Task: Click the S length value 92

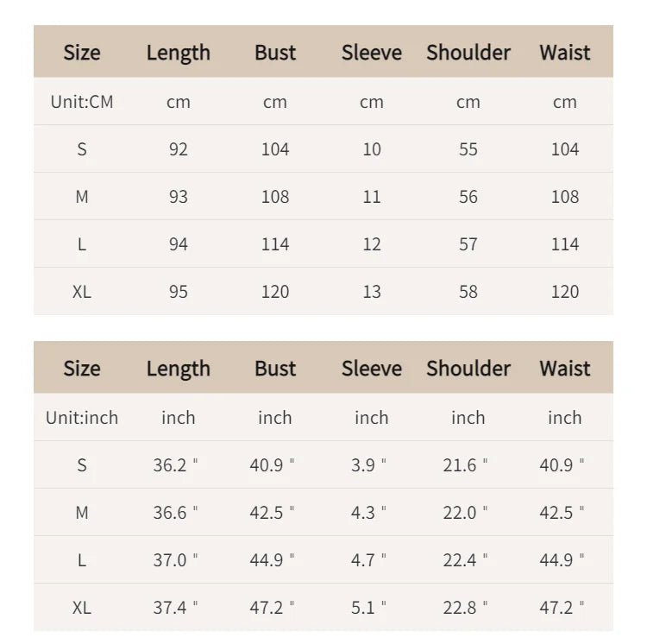Action: (x=179, y=149)
